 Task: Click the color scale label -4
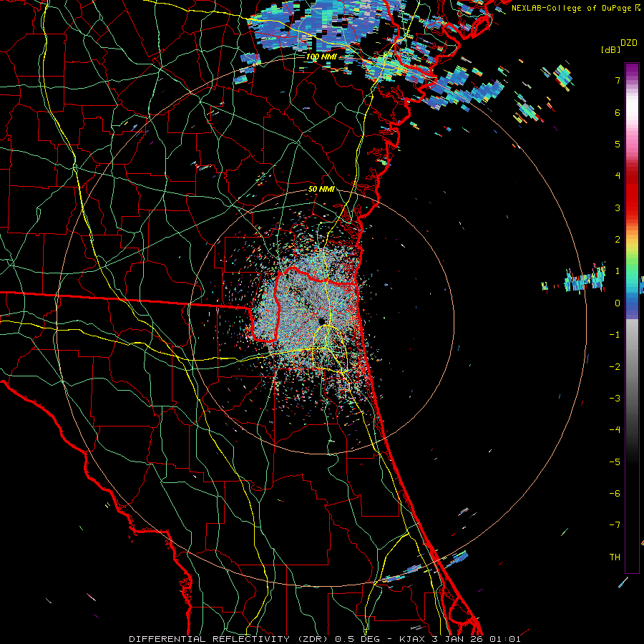point(615,429)
